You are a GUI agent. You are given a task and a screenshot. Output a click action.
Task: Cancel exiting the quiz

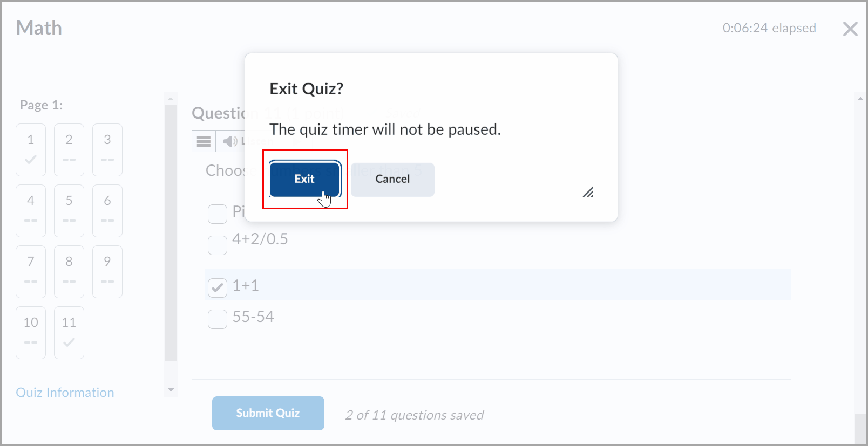pyautogui.click(x=392, y=179)
